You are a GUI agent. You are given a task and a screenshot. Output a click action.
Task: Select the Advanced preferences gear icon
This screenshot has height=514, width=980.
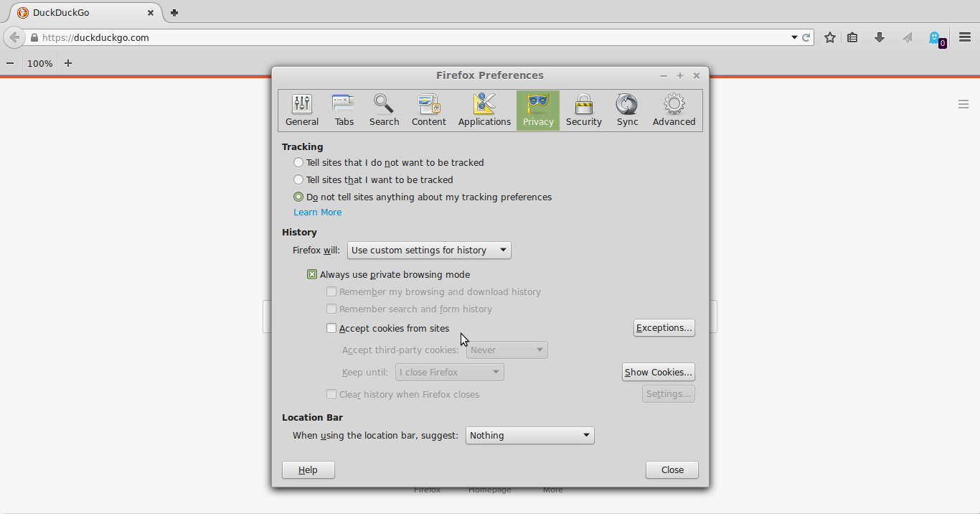click(673, 109)
